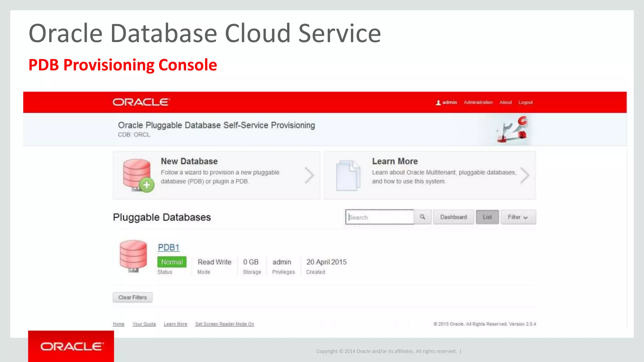The width and height of the screenshot is (644, 362).
Task: Open the New Database wizard title
Action: (x=189, y=161)
